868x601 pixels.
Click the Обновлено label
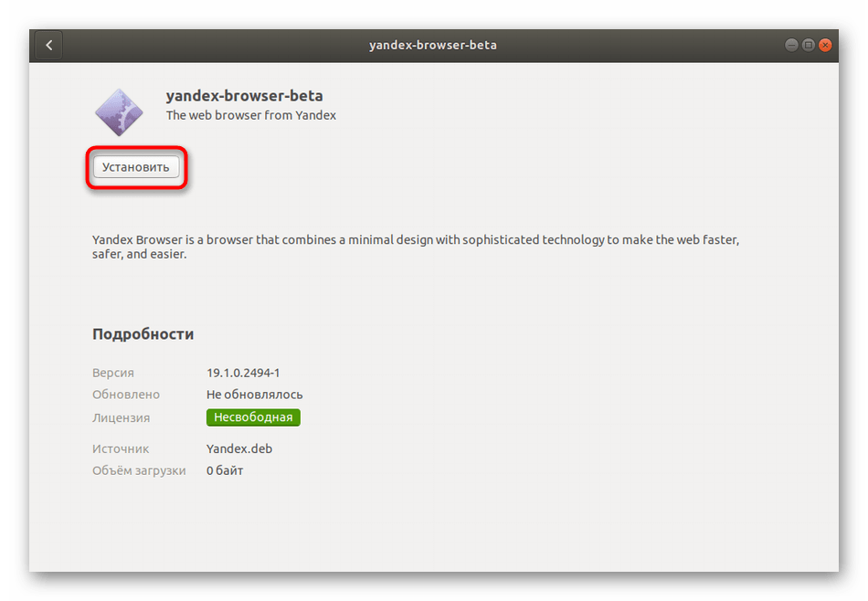126,395
